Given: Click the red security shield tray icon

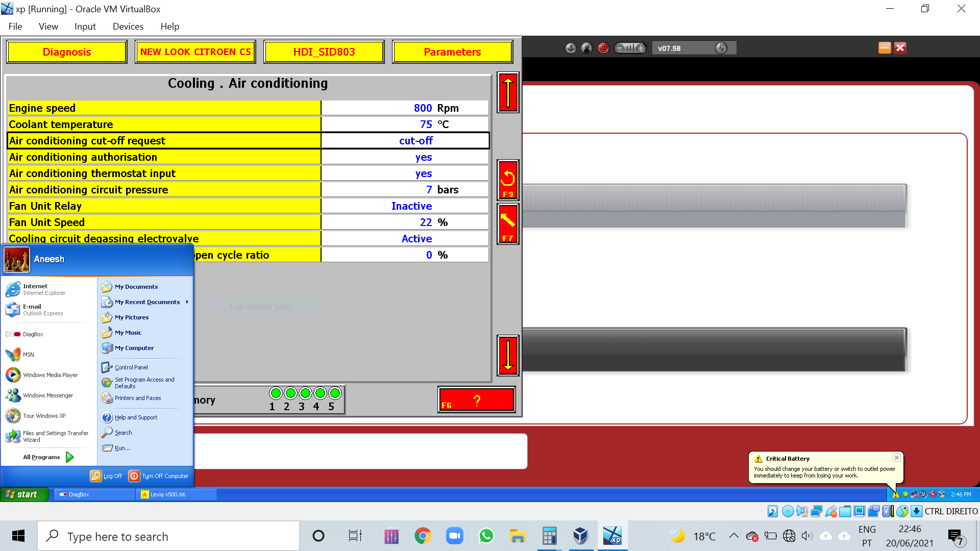Looking at the screenshot, I should point(933,494).
